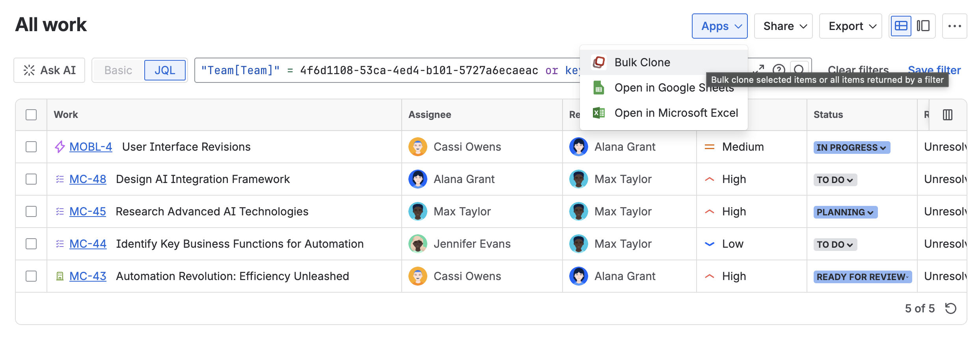Tick the checkbox for MC-43

point(31,276)
